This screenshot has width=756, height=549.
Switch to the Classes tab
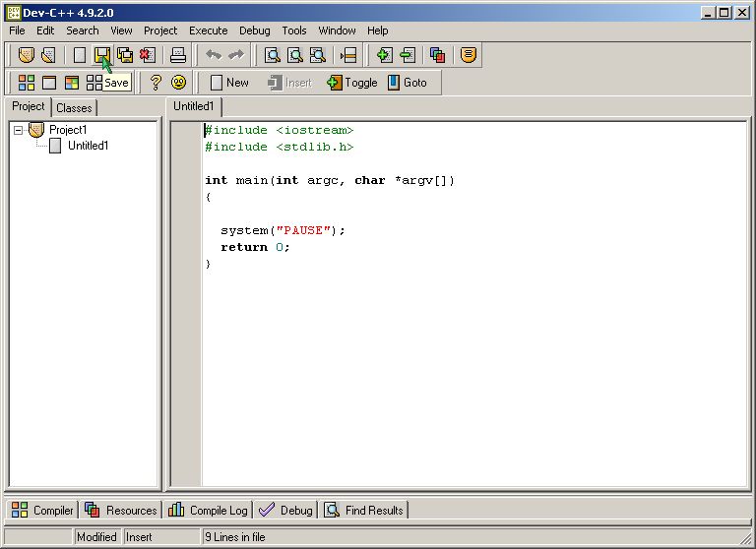point(74,107)
